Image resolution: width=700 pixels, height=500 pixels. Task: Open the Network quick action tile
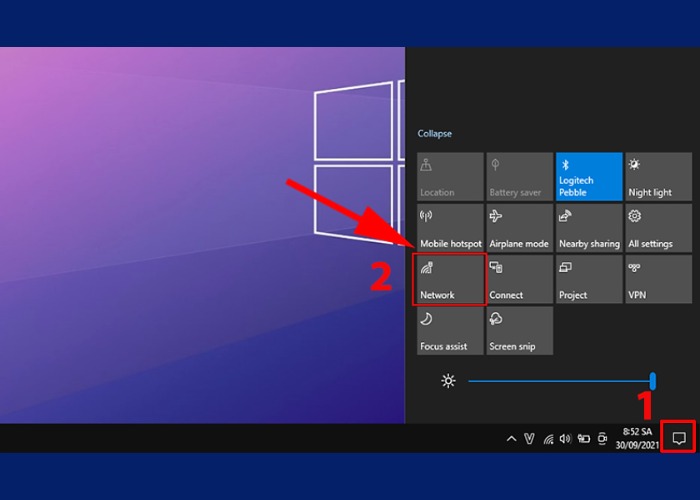click(x=450, y=279)
